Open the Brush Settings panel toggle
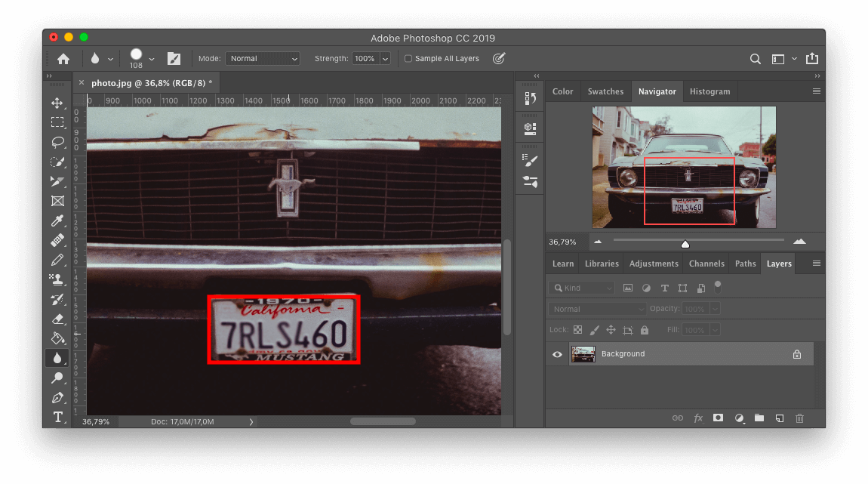The width and height of the screenshot is (868, 484). tap(174, 59)
